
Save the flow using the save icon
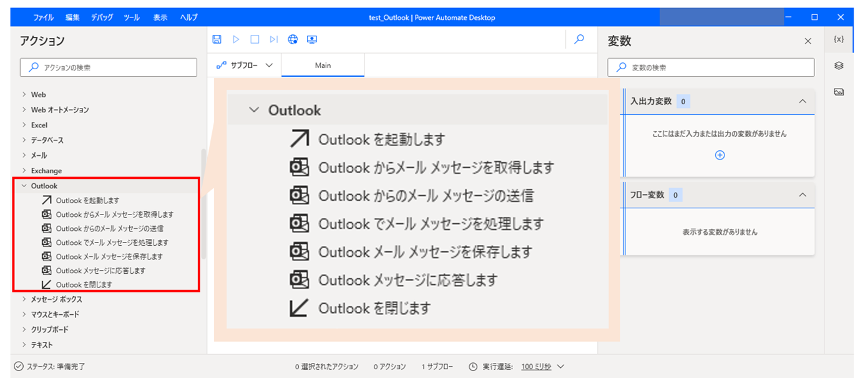[x=217, y=39]
